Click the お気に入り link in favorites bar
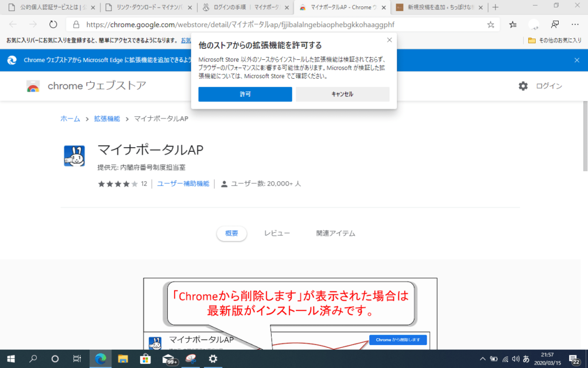Viewport: 588px width, 368px height. [185, 40]
